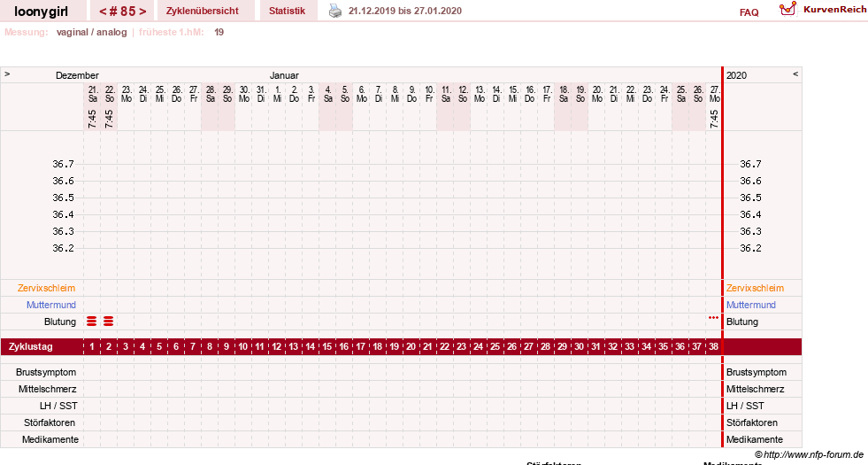
Task: Click the Januar month label
Action: click(x=284, y=75)
